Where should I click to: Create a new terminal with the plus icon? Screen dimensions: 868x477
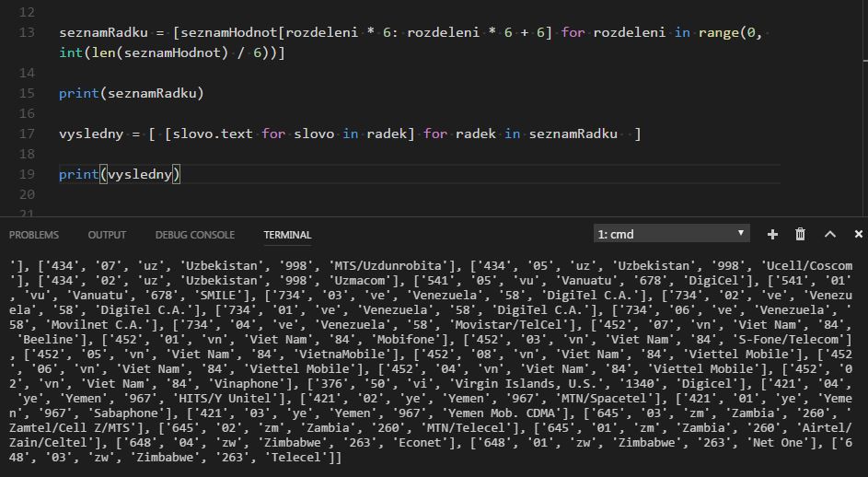pyautogui.click(x=772, y=234)
